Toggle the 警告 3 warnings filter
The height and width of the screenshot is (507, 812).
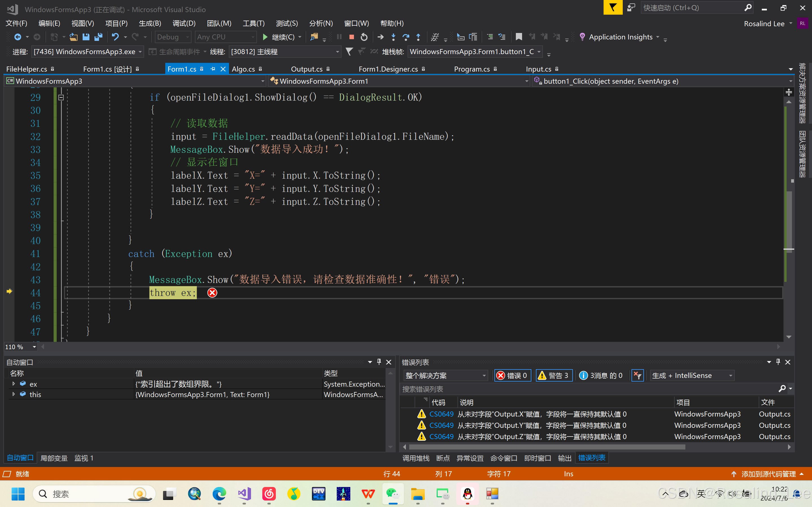click(x=553, y=376)
